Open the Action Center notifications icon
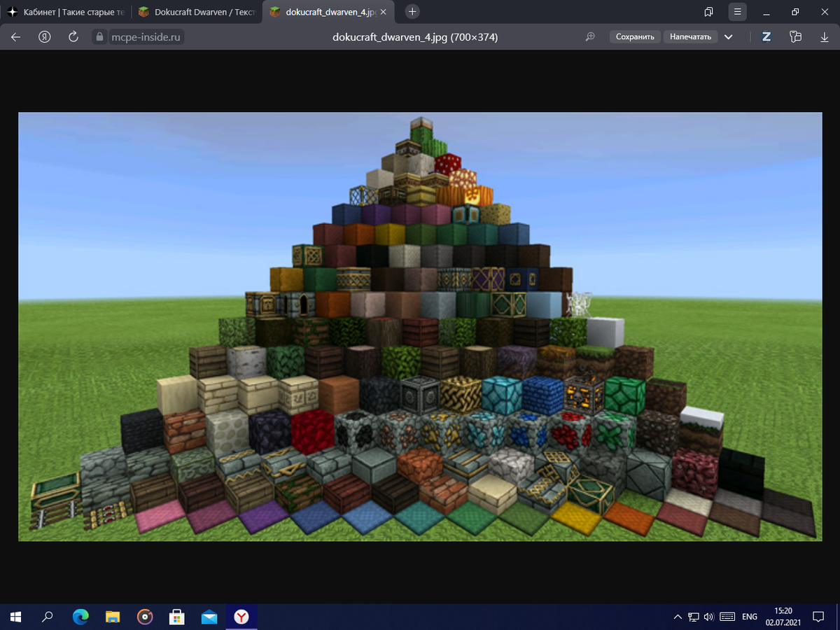This screenshot has width=840, height=630. click(818, 617)
